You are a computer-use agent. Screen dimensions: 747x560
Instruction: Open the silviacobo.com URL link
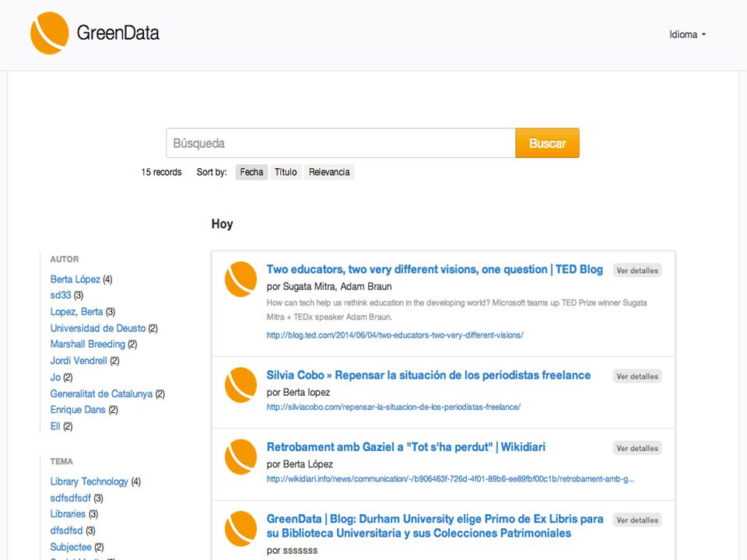pos(394,407)
